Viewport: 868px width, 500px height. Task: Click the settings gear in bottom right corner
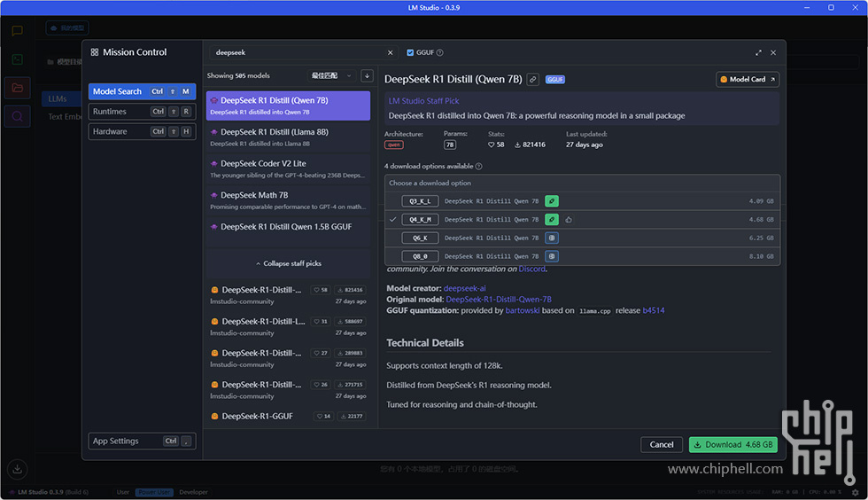pyautogui.click(x=856, y=492)
